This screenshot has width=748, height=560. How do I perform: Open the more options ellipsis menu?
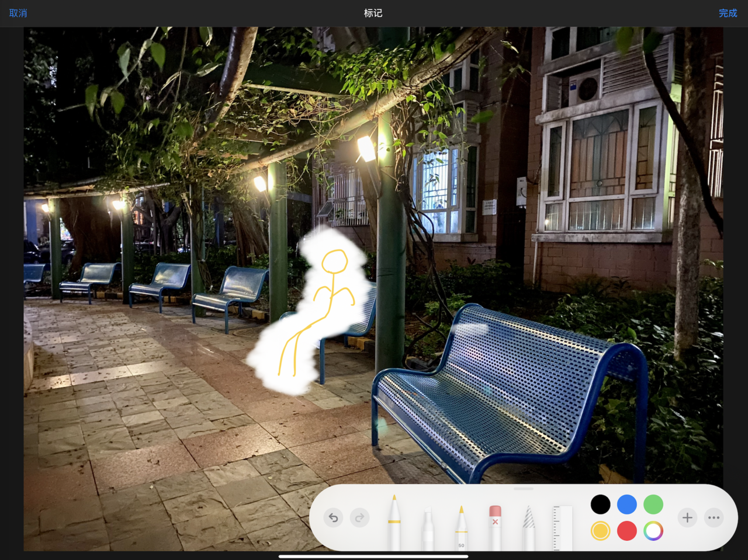point(714,517)
